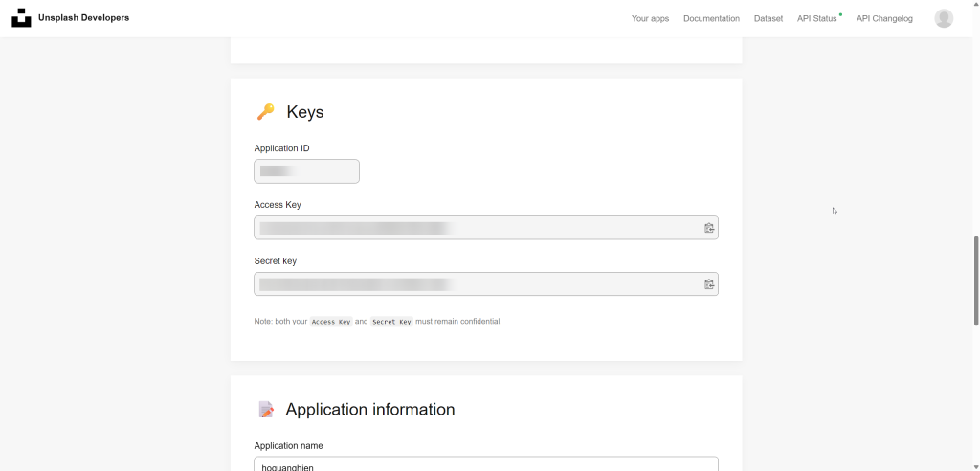Open the user profile avatar
980x471 pixels.
(944, 18)
